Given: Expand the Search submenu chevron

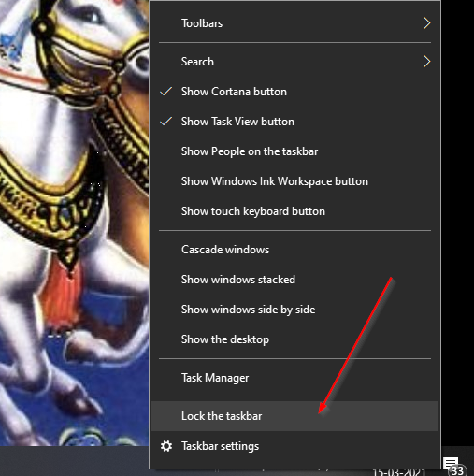Looking at the screenshot, I should [x=426, y=62].
